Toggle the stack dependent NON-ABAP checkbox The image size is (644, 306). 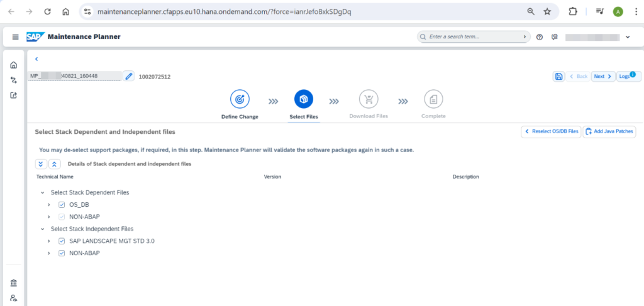(x=62, y=217)
